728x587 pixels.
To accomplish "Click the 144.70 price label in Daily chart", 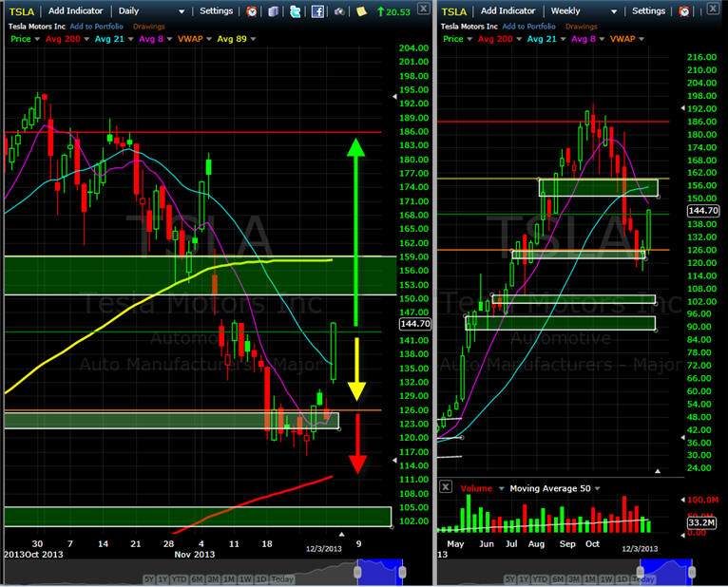I will [x=415, y=324].
